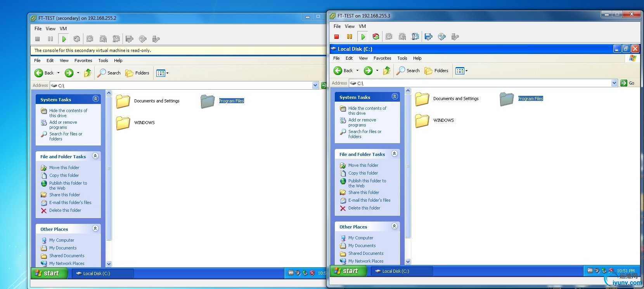Open Edit menu in secondary console Explorer
Viewport: 644px width, 289px height.
pos(50,61)
